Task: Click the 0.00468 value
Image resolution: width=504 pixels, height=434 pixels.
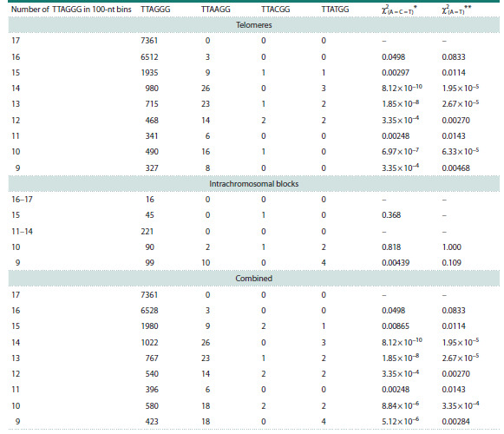Action: [x=455, y=168]
